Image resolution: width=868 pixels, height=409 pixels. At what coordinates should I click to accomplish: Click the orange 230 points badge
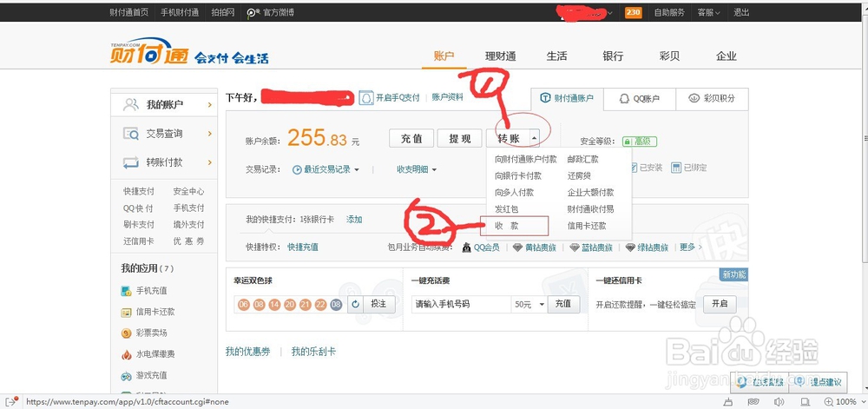pos(633,12)
